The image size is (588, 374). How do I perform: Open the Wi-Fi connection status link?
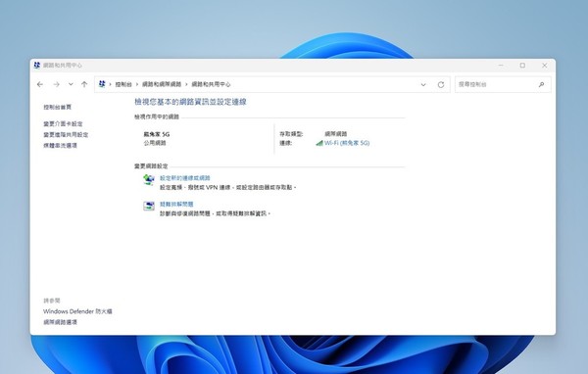(347, 143)
